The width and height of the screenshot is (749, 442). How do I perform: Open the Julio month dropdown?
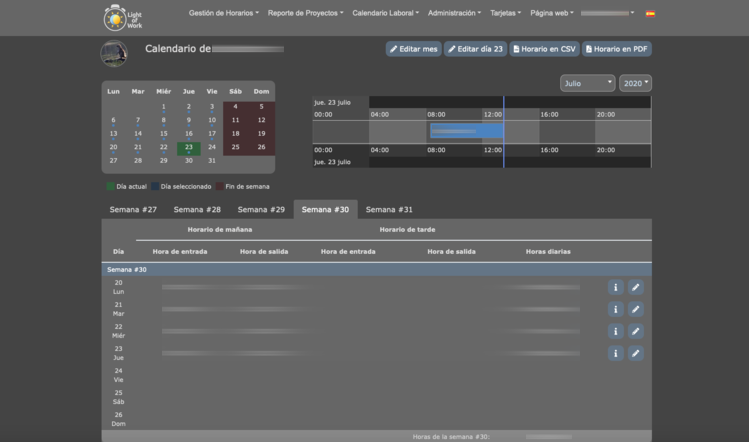[587, 83]
